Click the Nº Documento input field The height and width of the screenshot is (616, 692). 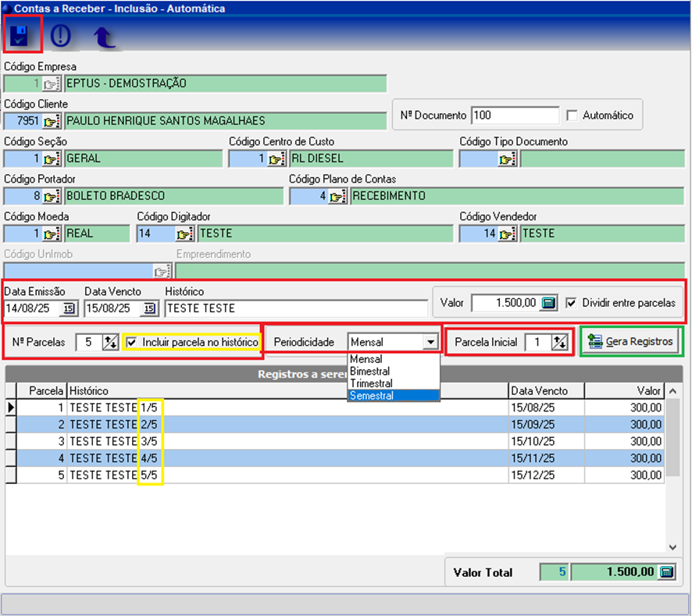[x=515, y=116]
